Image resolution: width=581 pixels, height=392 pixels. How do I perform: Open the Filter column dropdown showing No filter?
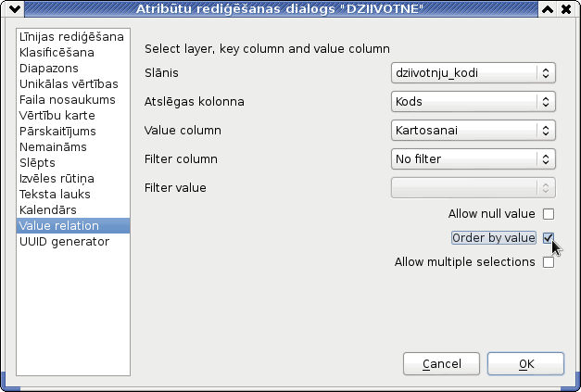(474, 159)
